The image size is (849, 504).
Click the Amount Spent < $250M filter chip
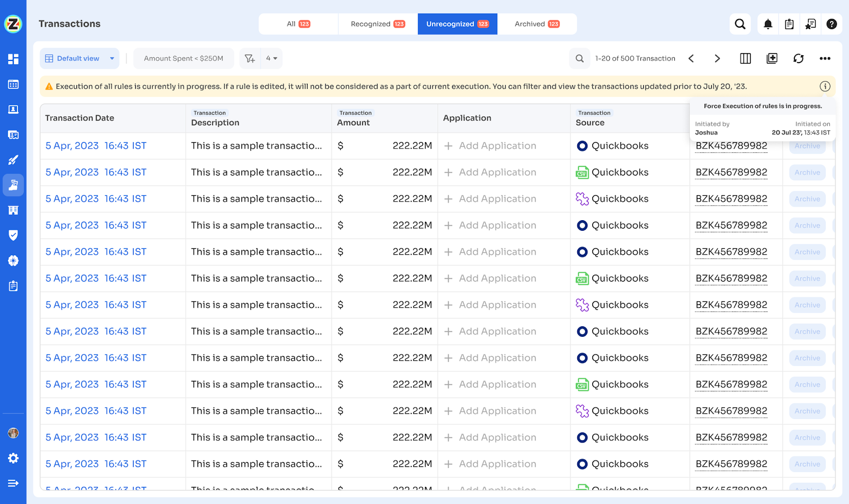[184, 58]
